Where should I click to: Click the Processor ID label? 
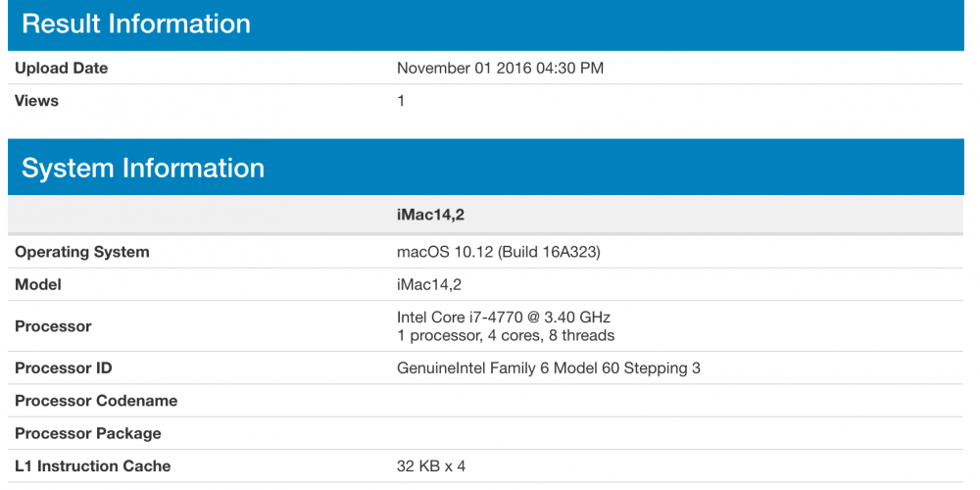[64, 368]
